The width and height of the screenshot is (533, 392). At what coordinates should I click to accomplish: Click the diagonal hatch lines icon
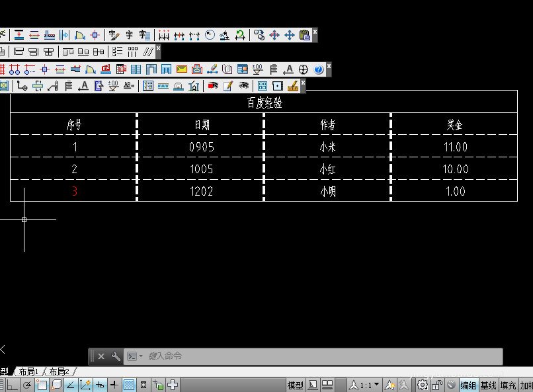coord(148,52)
